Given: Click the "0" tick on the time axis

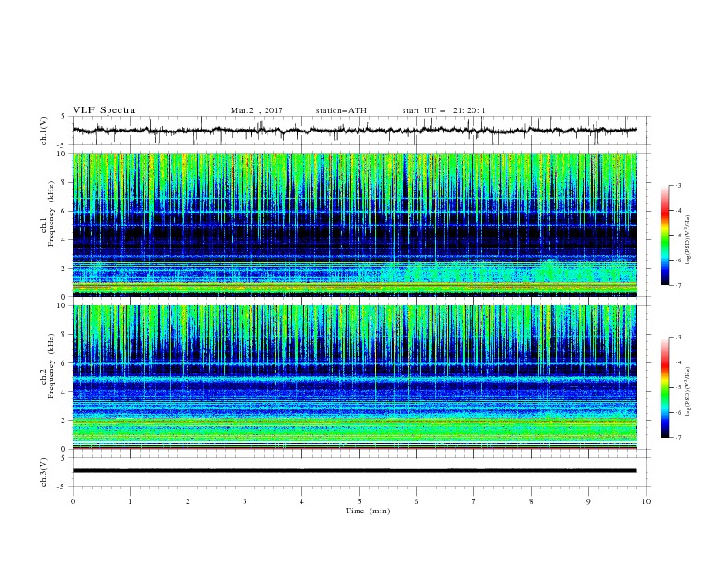Looking at the screenshot, I should pyautogui.click(x=73, y=501).
